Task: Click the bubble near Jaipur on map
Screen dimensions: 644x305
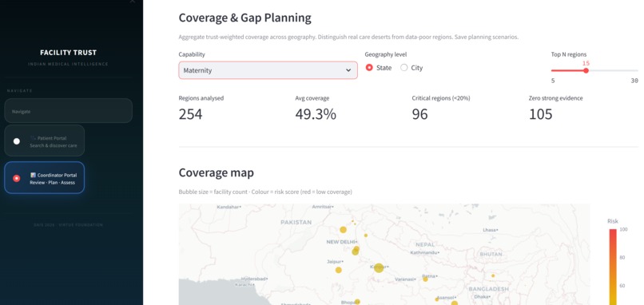Action: click(339, 270)
